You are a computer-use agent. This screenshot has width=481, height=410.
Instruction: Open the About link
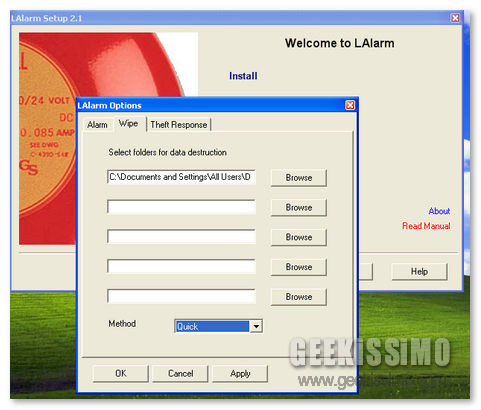click(439, 211)
